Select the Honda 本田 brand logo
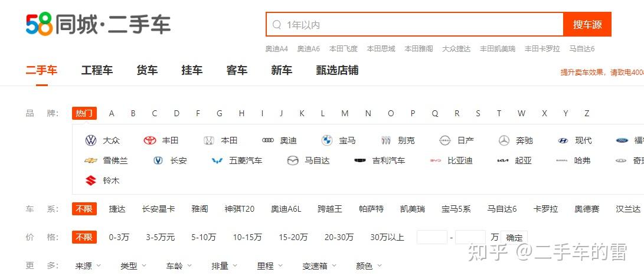 (209, 141)
